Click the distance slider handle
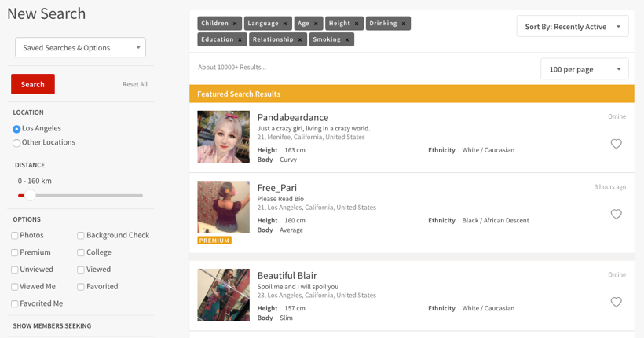 coord(30,195)
